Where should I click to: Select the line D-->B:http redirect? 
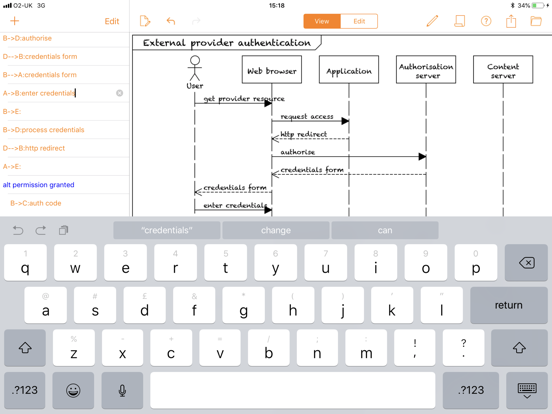click(x=65, y=148)
